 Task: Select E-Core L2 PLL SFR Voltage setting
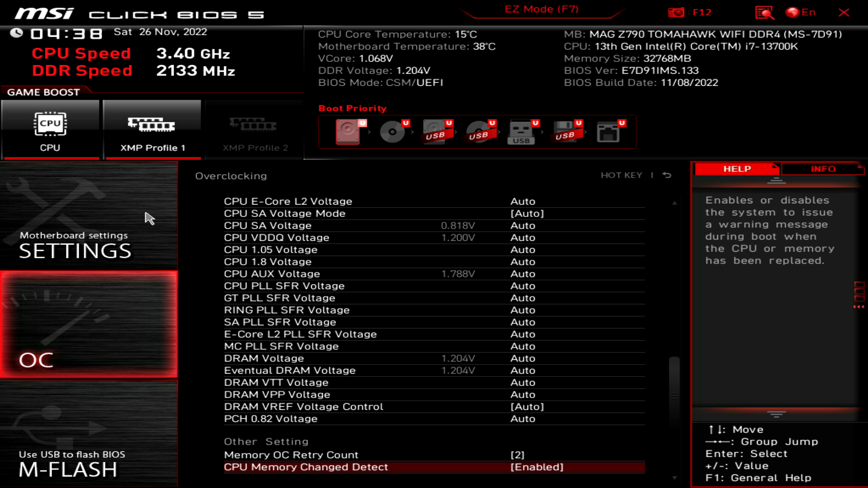[x=434, y=334]
